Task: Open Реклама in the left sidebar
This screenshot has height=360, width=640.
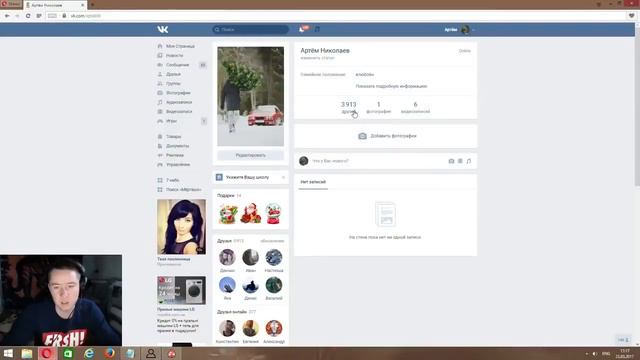Action: (175, 156)
